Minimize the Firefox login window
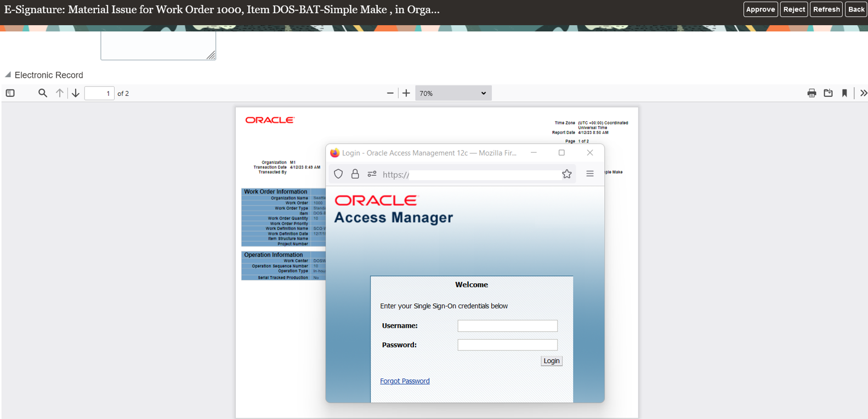The height and width of the screenshot is (419, 868). 534,153
